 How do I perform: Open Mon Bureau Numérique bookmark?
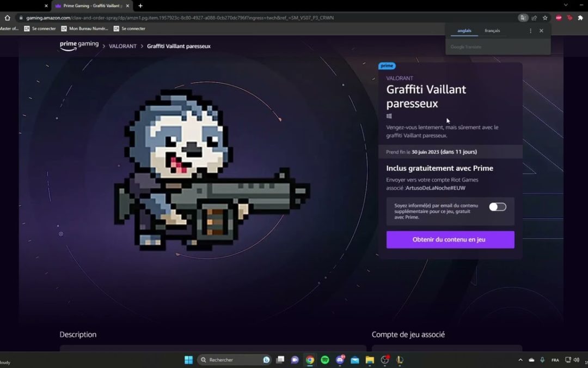(x=85, y=28)
